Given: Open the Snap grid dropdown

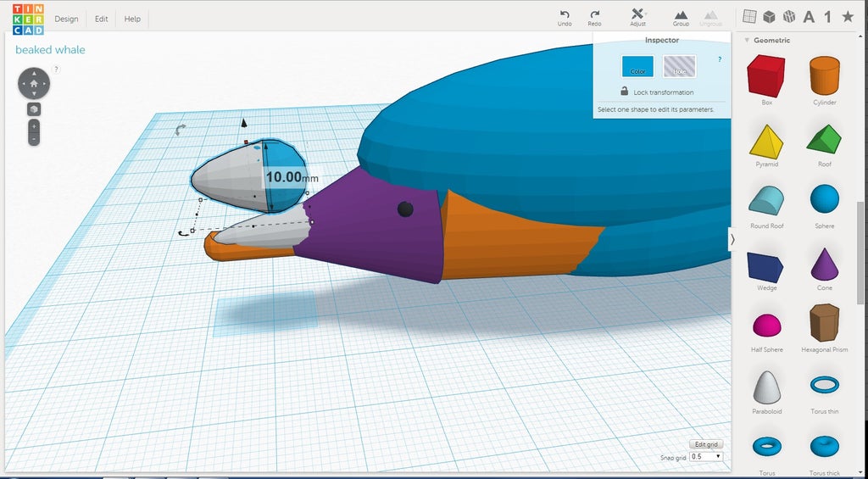Looking at the screenshot, I should click(x=706, y=457).
